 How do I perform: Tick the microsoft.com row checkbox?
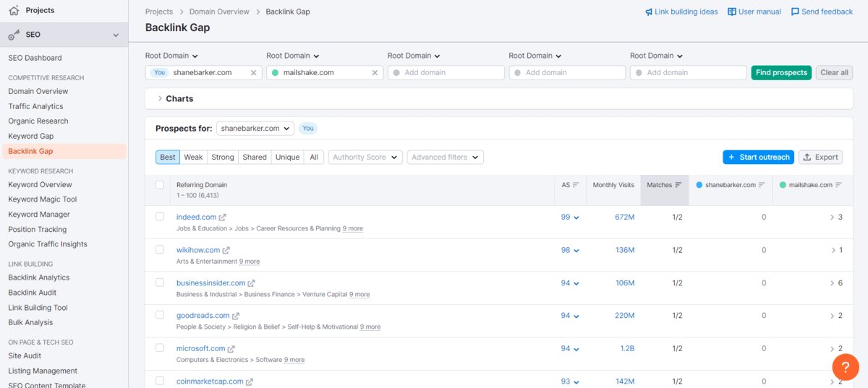[x=160, y=348]
